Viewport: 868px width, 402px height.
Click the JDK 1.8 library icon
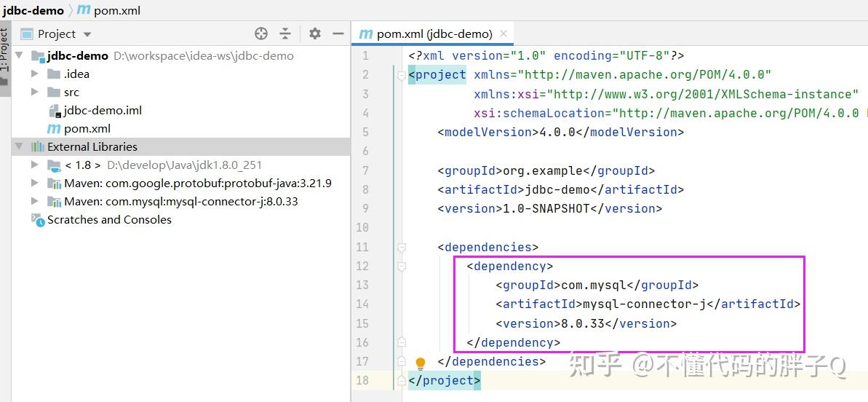[54, 165]
